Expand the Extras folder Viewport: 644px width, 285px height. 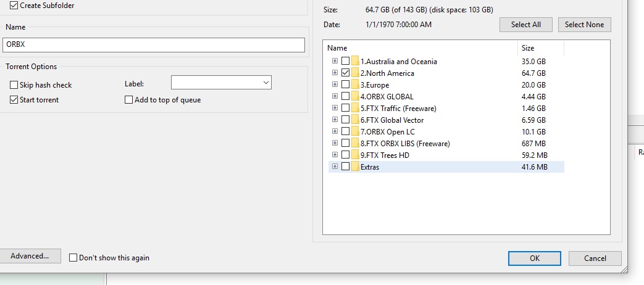point(335,166)
